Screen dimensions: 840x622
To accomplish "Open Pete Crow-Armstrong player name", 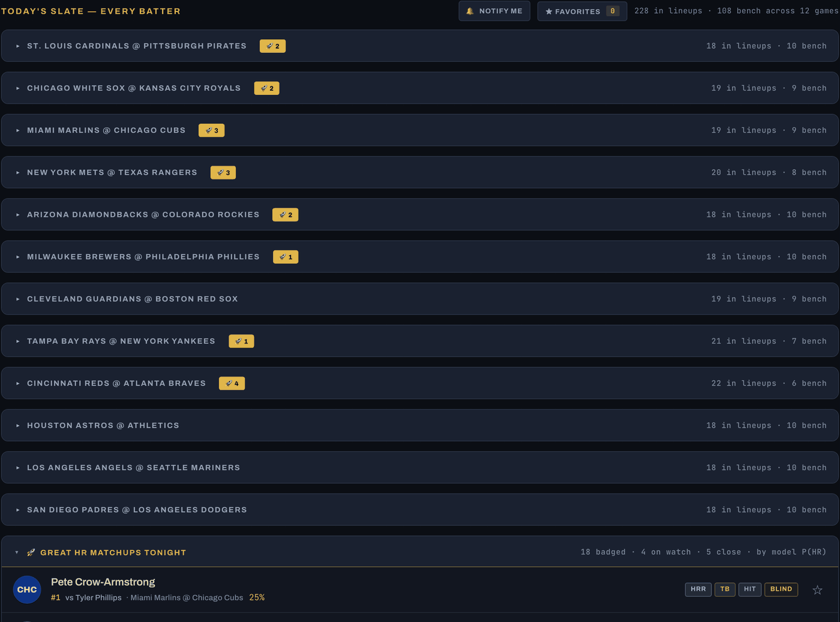I will 103,582.
